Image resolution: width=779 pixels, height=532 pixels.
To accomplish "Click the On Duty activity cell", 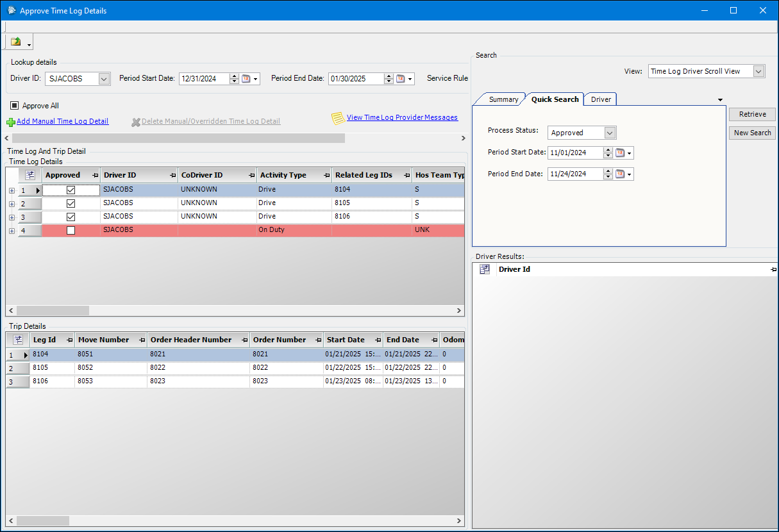I will (294, 230).
